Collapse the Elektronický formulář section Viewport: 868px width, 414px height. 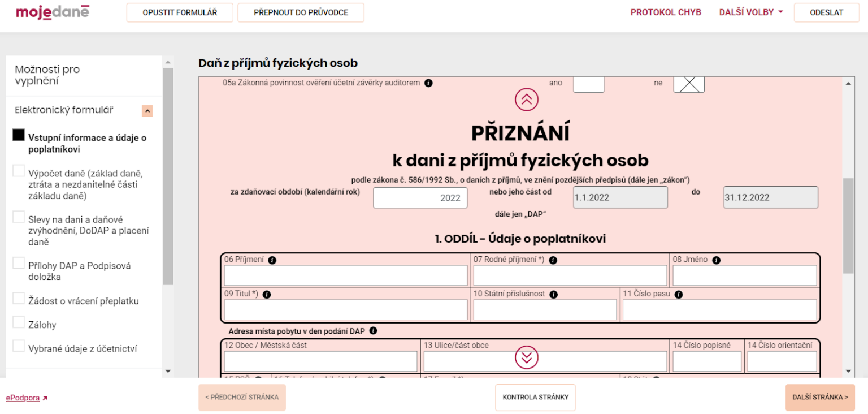147,110
